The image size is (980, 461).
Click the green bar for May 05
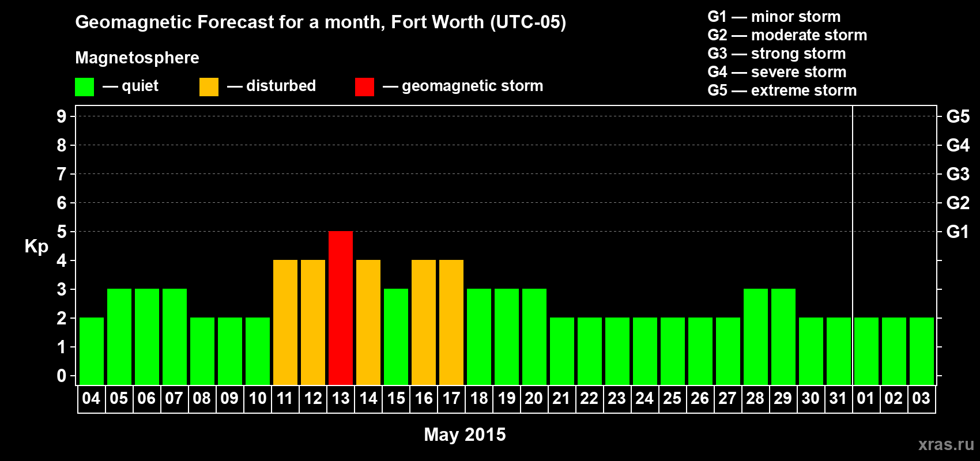[x=119, y=337]
